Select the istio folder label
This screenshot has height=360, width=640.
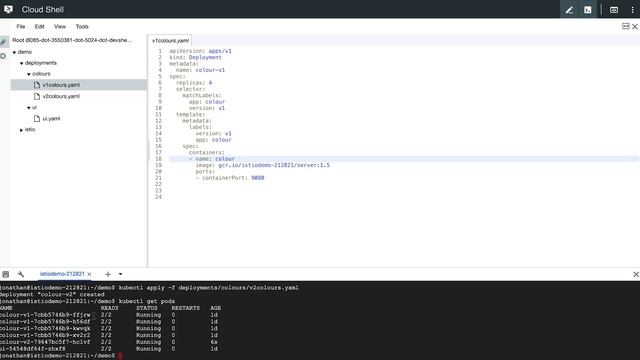click(30, 129)
